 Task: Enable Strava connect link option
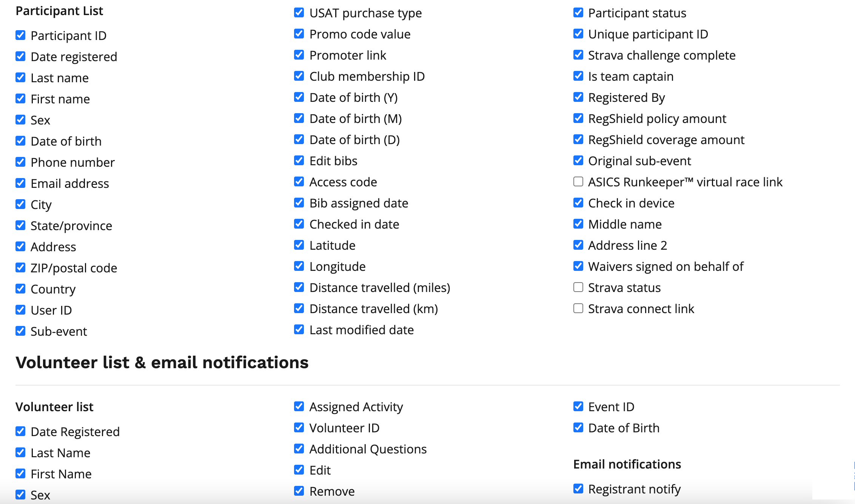pyautogui.click(x=578, y=309)
